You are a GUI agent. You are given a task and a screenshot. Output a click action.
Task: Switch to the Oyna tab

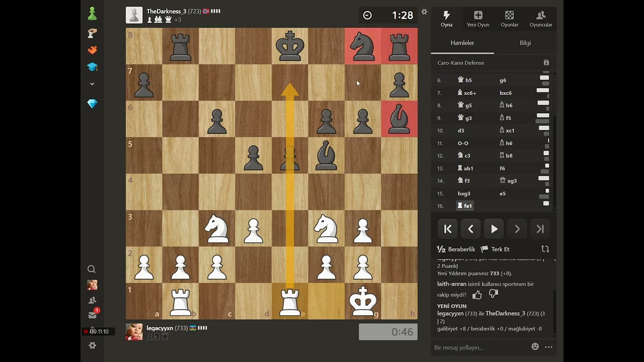446,19
